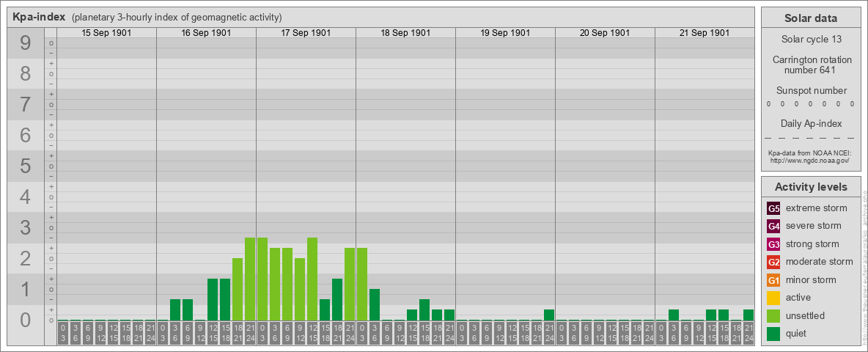Click the 21 Sep 21-24h small bar
Viewport: 868px width, 352px height.
click(748, 315)
